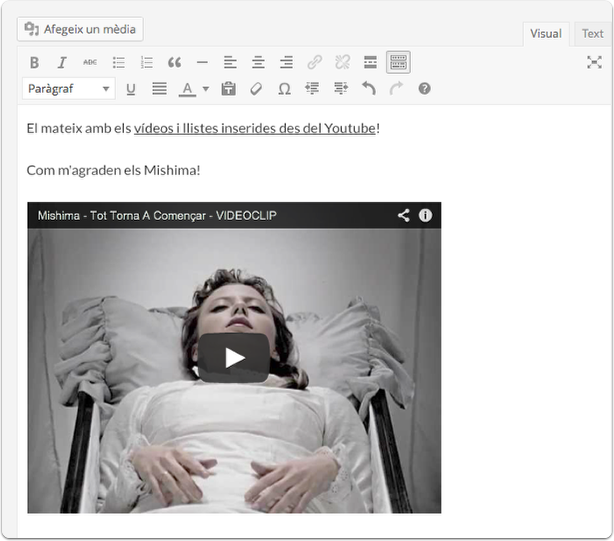Undo the last action
The height and width of the screenshot is (541, 614).
[x=368, y=89]
